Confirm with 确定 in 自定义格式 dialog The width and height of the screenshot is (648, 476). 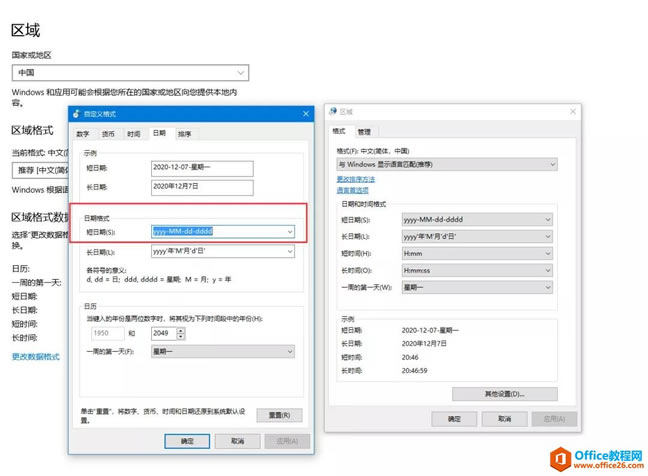(187, 441)
